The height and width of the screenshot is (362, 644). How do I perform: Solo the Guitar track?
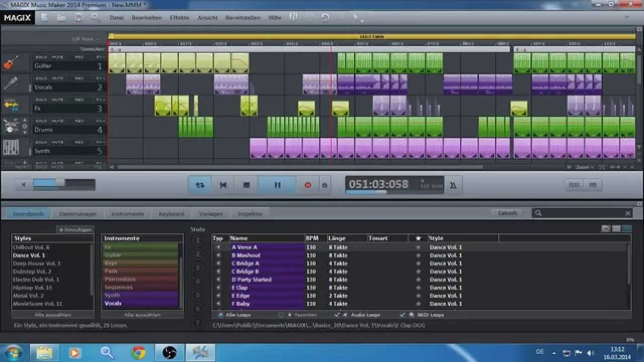pyautogui.click(x=41, y=57)
